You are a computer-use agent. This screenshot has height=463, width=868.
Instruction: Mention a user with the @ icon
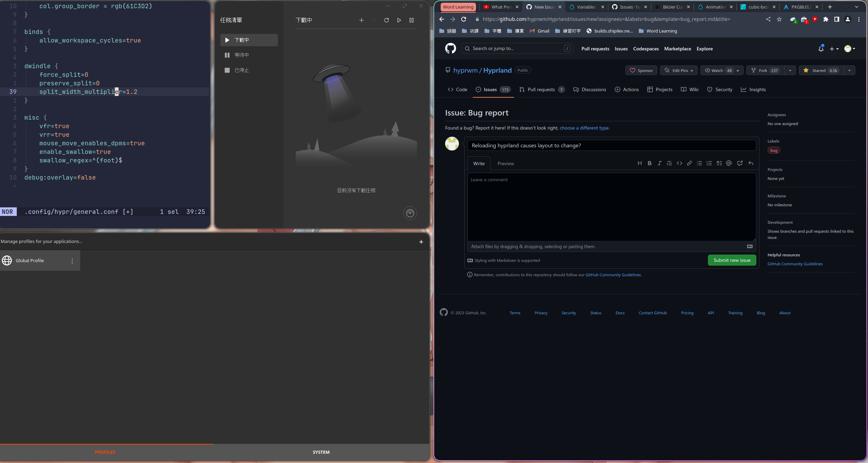[729, 163]
